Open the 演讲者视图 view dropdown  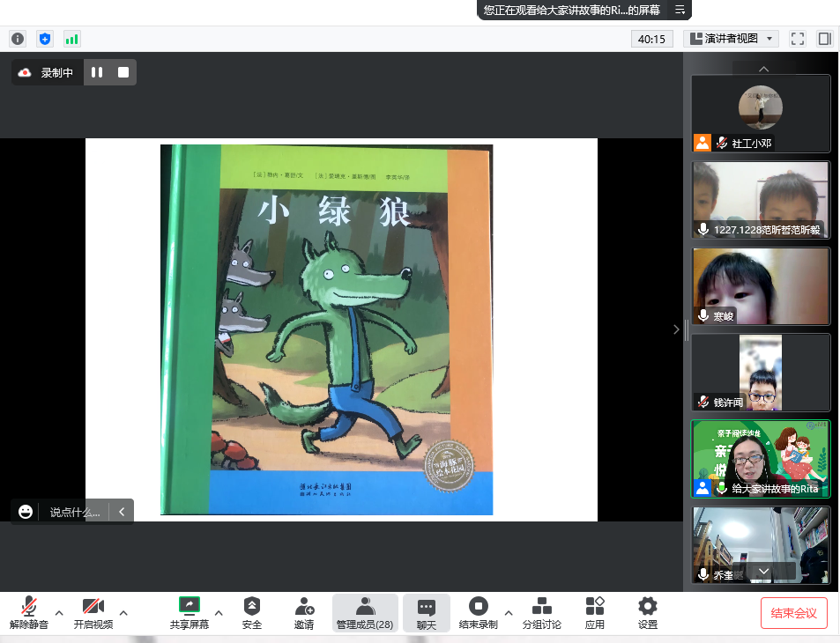731,39
